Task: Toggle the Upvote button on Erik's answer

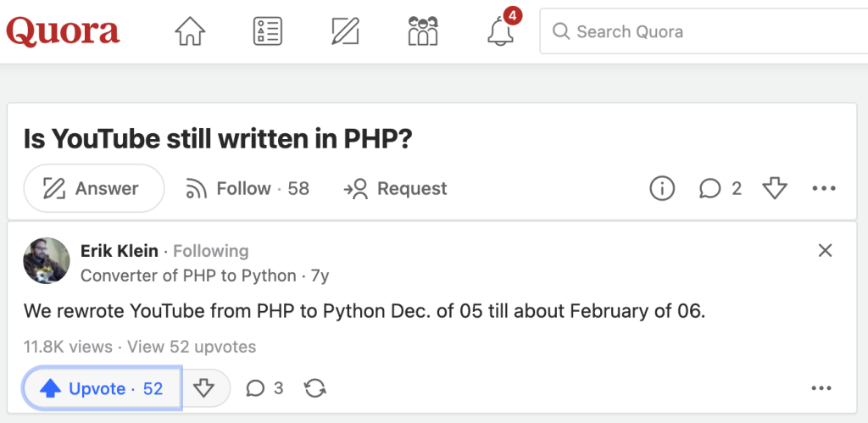Action: 103,388
